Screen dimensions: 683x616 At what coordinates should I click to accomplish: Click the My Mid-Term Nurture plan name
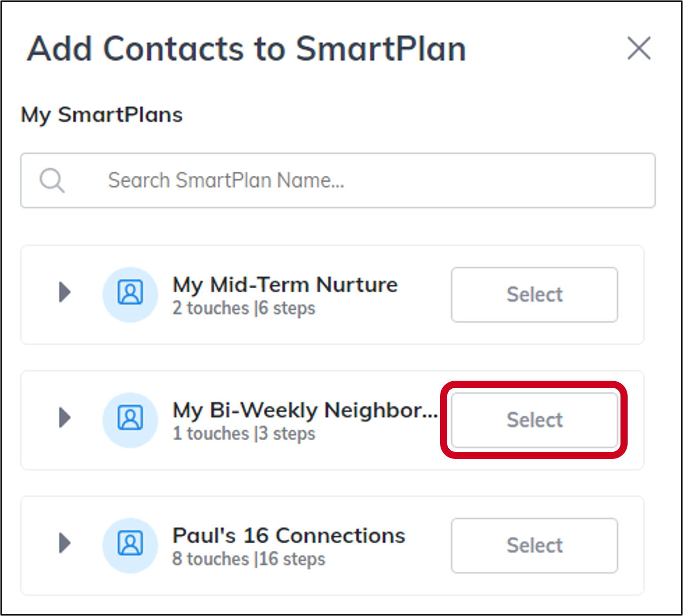285,285
